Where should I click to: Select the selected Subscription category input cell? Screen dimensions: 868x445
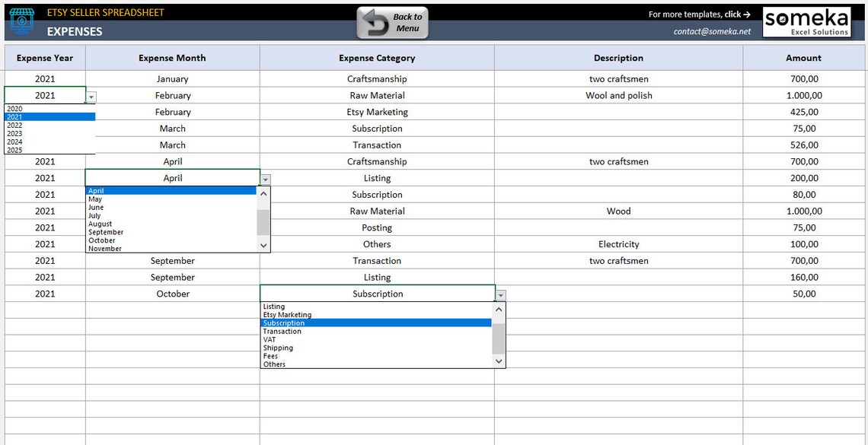coord(377,294)
